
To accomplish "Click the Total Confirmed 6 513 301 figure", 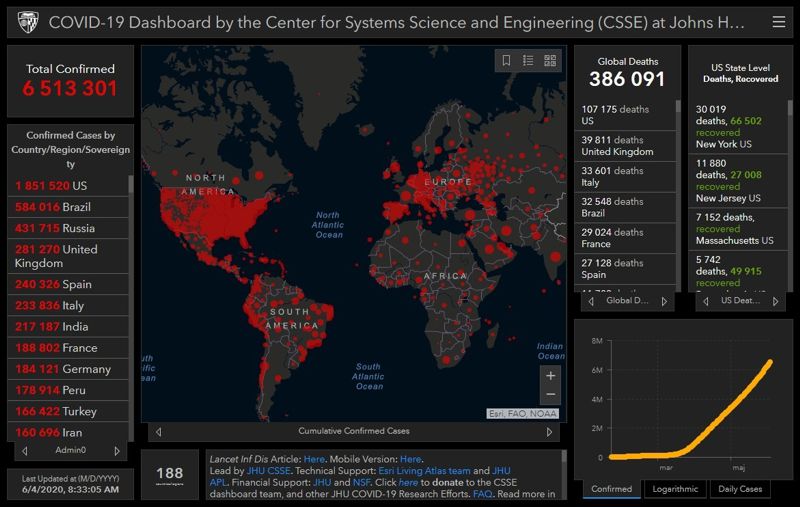I will 70,88.
